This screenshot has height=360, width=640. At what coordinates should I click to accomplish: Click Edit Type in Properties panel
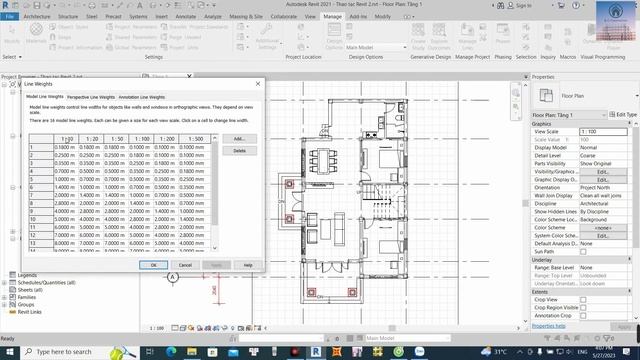[623, 115]
